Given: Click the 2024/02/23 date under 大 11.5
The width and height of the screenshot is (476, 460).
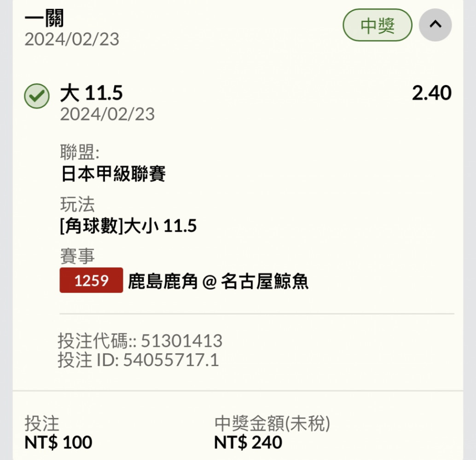Looking at the screenshot, I should click(107, 115).
